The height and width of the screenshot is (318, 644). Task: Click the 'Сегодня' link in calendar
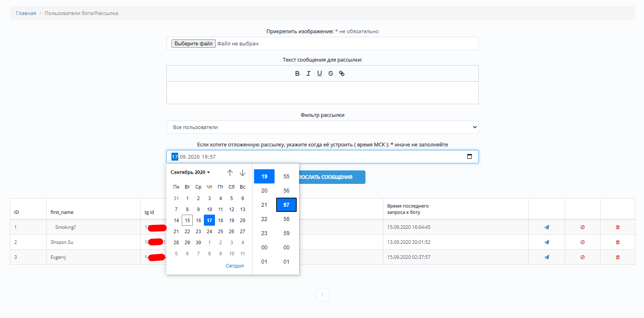click(234, 266)
